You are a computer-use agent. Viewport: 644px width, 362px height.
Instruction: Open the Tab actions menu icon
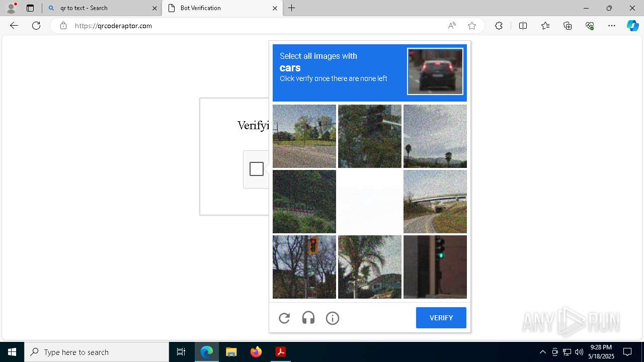pos(30,8)
